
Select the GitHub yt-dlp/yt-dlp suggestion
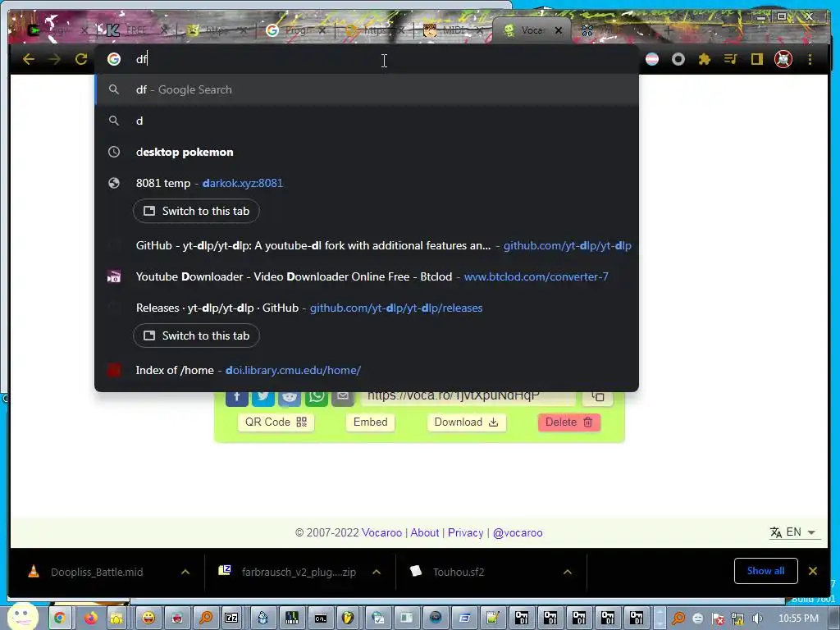coord(367,245)
